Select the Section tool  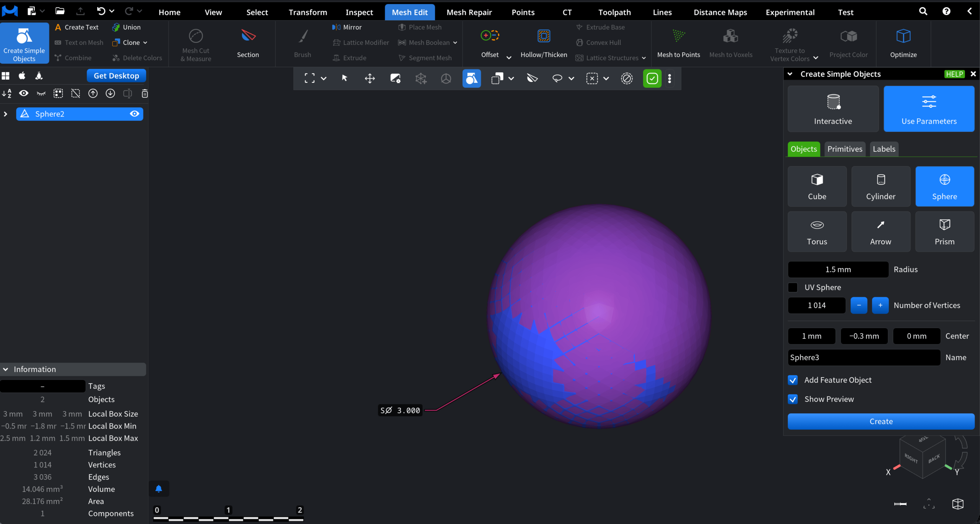(x=248, y=43)
